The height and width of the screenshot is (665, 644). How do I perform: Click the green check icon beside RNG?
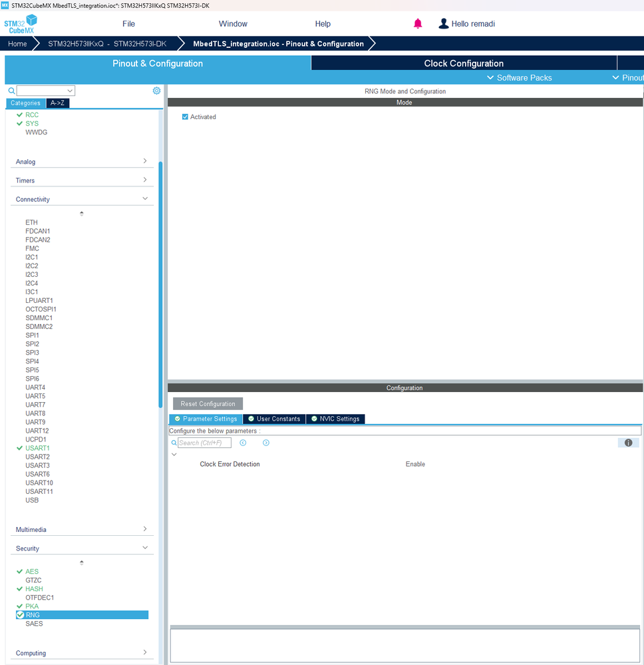click(20, 615)
